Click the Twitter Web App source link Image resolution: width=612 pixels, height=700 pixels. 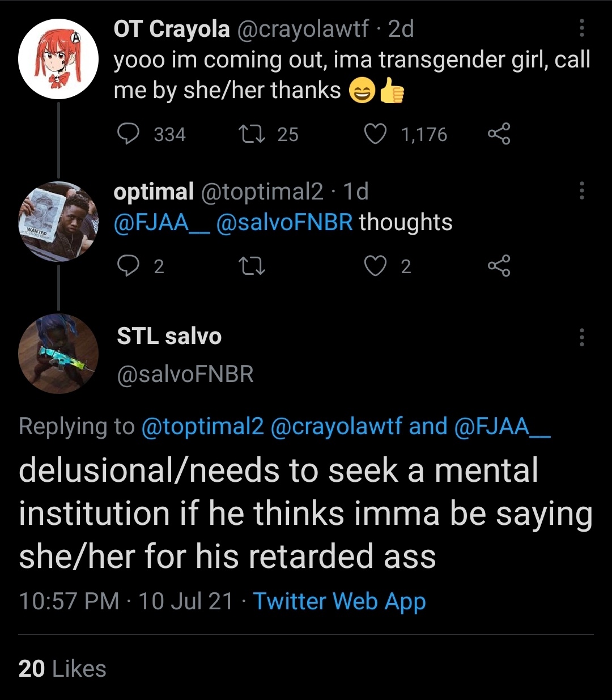coord(339,601)
